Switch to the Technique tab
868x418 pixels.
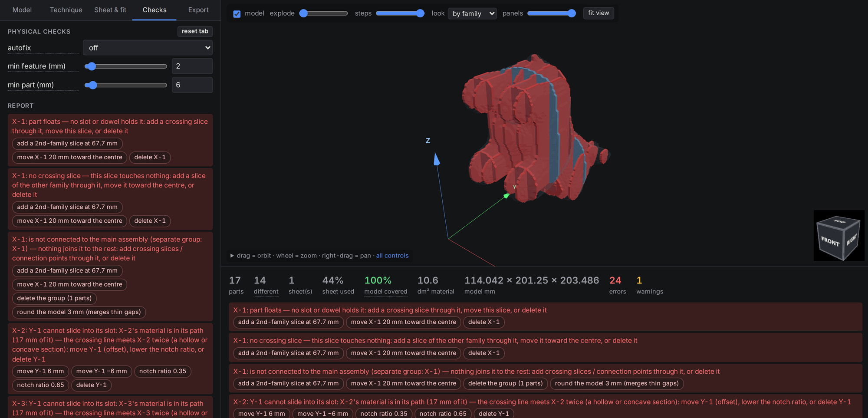point(66,10)
